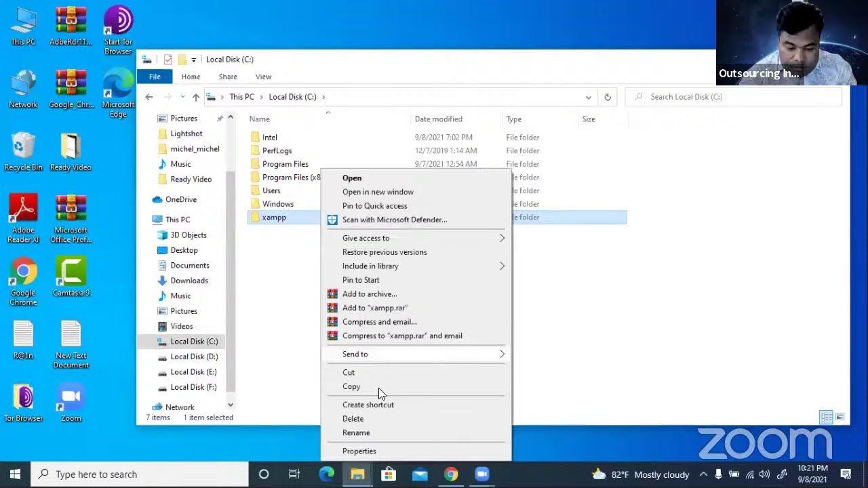Select the Intel folder row
The width and height of the screenshot is (868, 488).
click(x=437, y=137)
